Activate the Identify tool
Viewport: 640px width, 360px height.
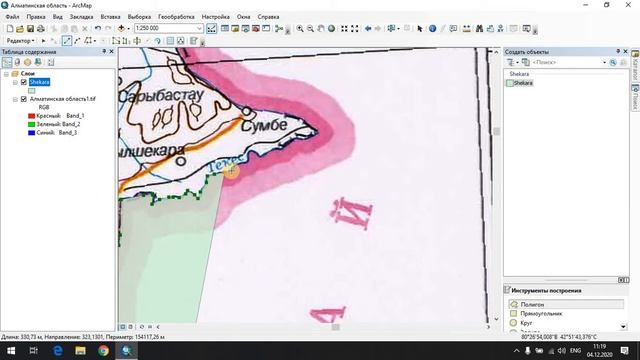[432, 29]
